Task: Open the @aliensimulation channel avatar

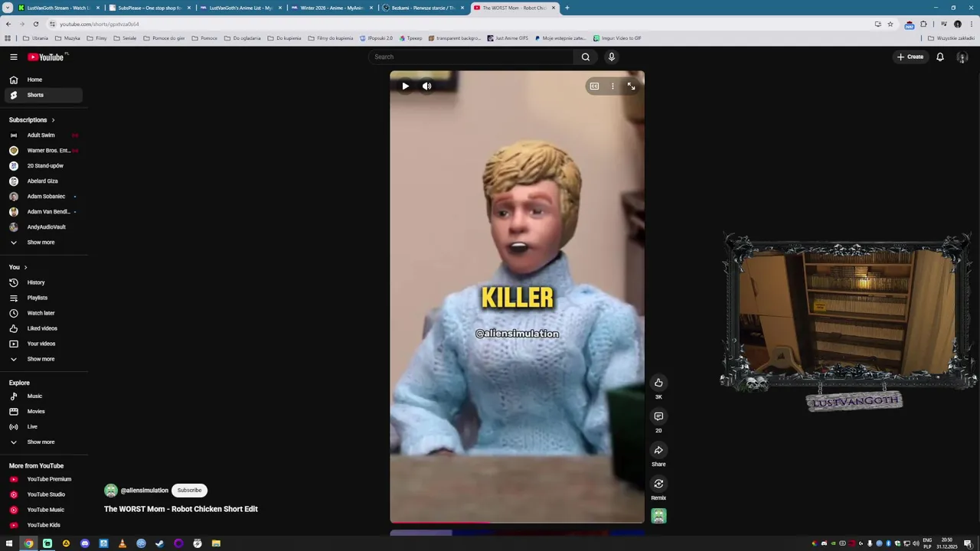Action: point(111,491)
